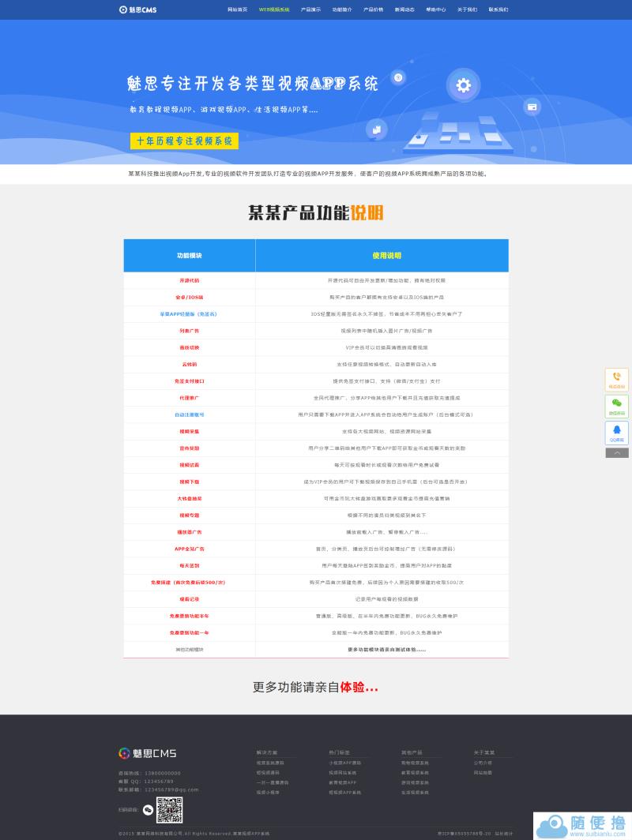Screen dimensions: 632x840
Task: Click 联系我们 in navigation bar
Action: pyautogui.click(x=498, y=9)
